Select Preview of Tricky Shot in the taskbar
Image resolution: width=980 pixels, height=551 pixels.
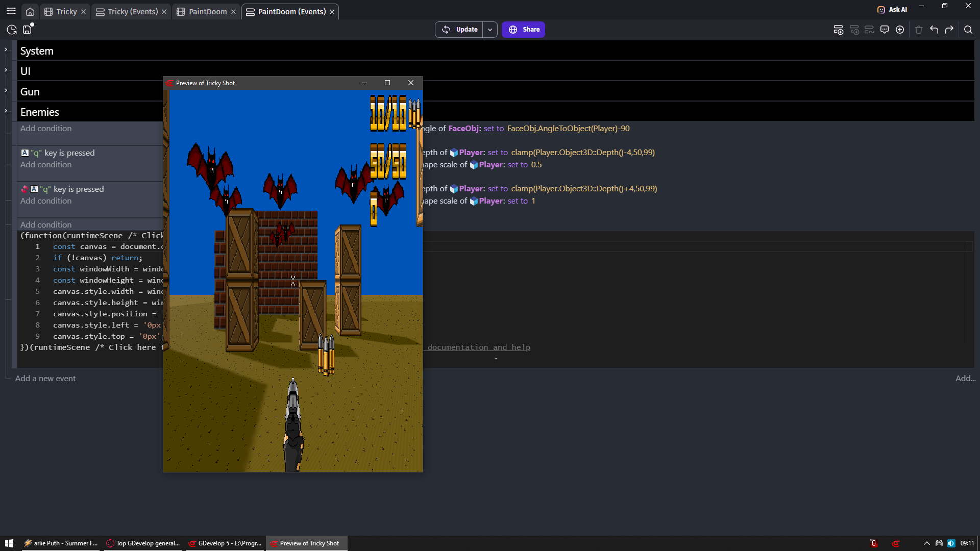pyautogui.click(x=305, y=543)
